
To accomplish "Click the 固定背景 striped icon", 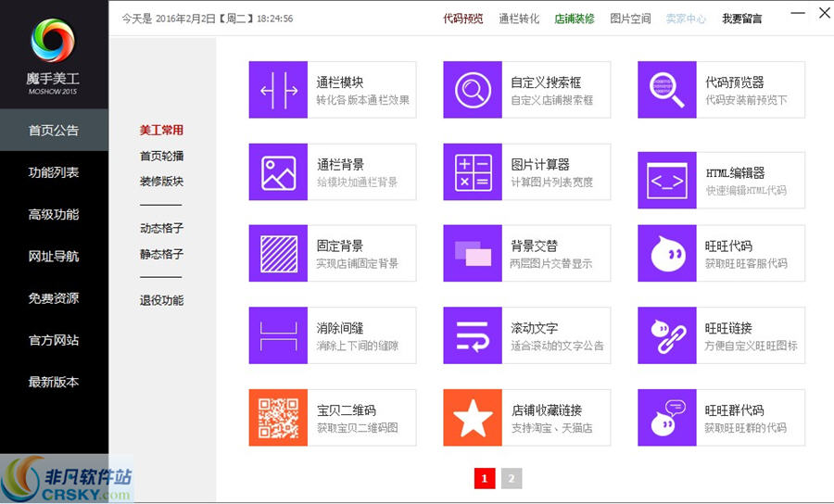I will (278, 253).
